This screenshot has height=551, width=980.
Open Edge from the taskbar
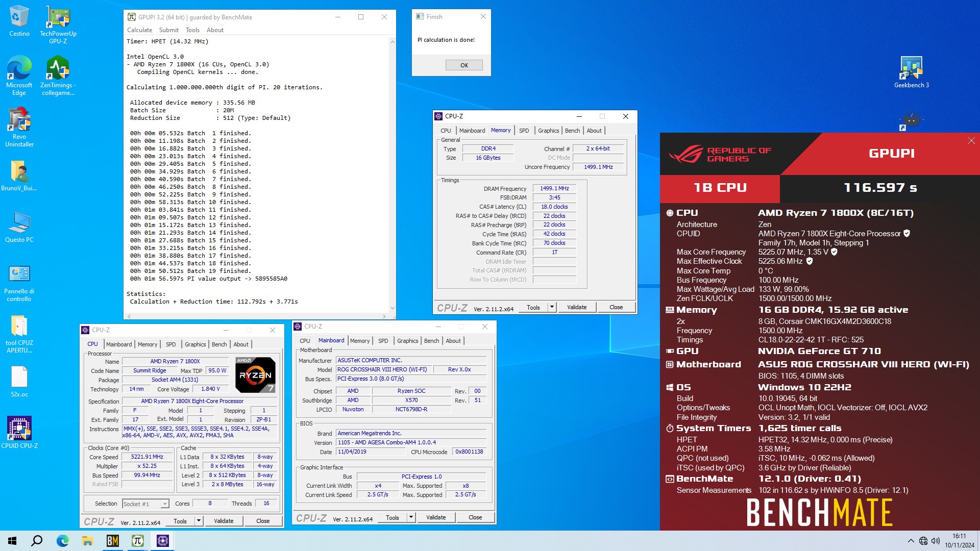coord(62,541)
